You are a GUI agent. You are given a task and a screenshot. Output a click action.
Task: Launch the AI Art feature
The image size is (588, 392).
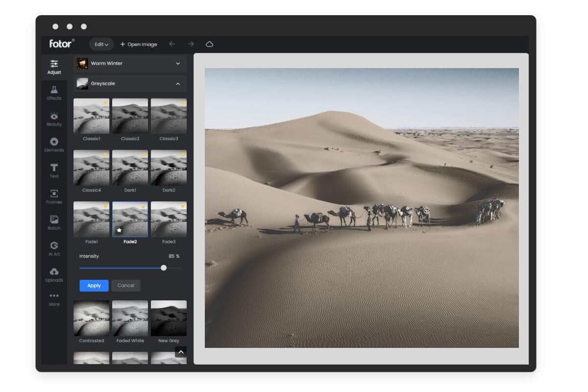[54, 250]
